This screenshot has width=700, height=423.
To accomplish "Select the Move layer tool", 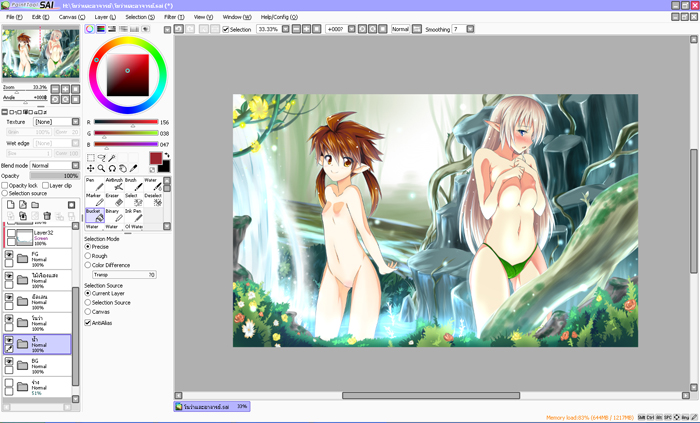I will click(91, 168).
